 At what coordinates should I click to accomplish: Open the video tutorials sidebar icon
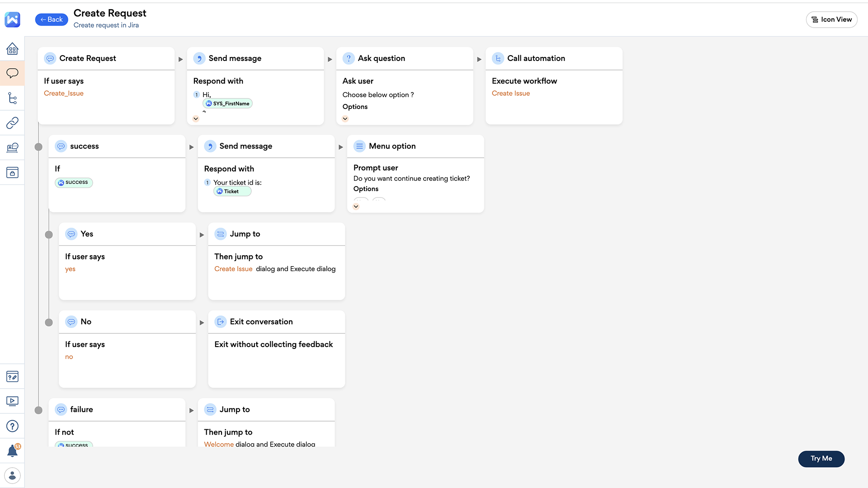12,401
